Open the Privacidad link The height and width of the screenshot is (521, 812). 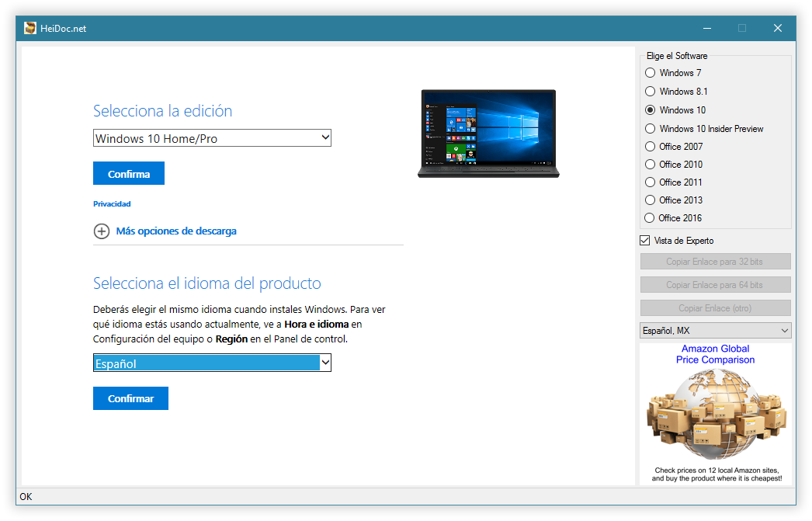112,204
